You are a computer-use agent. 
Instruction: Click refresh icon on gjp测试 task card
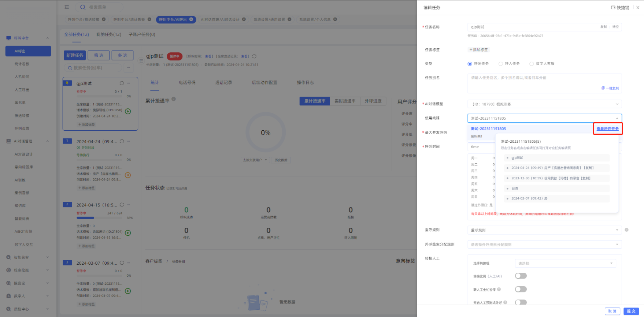pyautogui.click(x=122, y=83)
